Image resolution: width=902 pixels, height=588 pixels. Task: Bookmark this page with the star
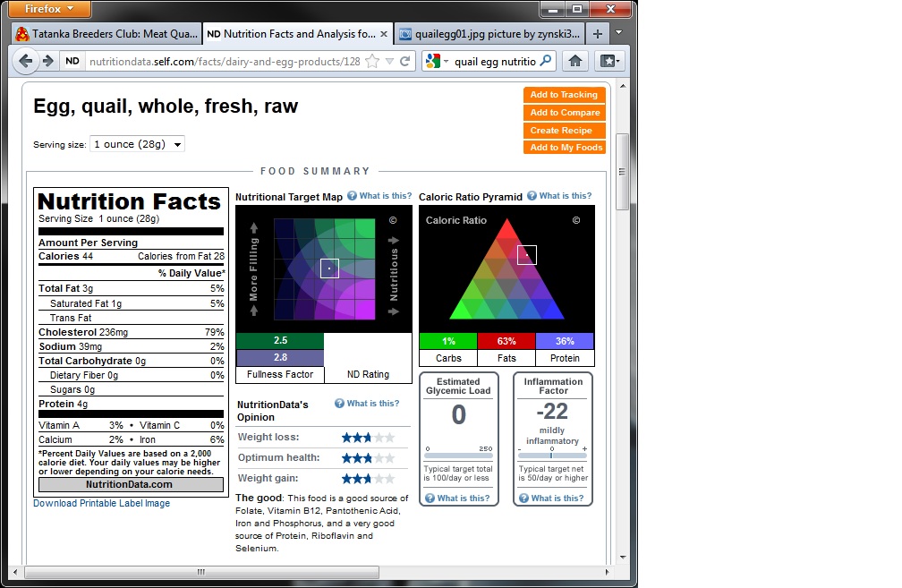click(x=373, y=61)
